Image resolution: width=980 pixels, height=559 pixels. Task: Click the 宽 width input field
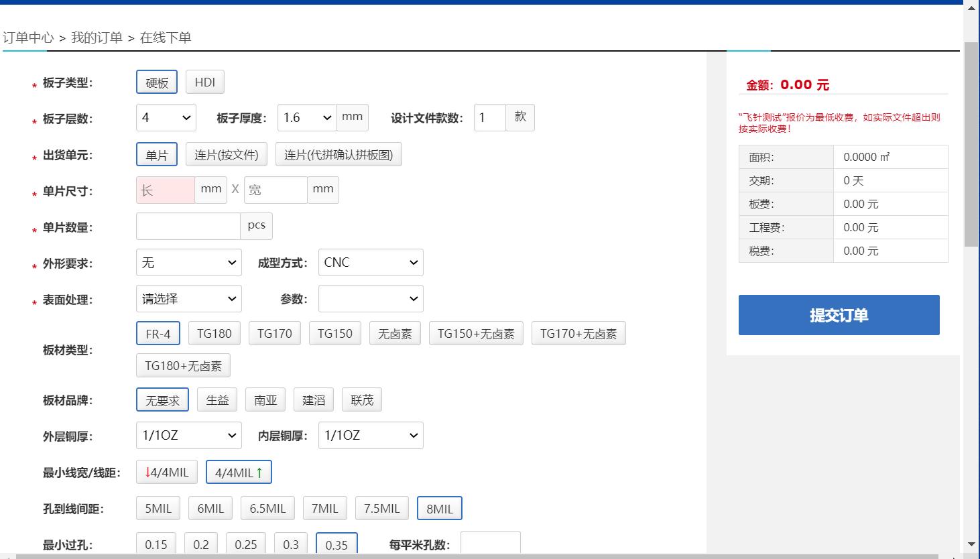pyautogui.click(x=275, y=190)
